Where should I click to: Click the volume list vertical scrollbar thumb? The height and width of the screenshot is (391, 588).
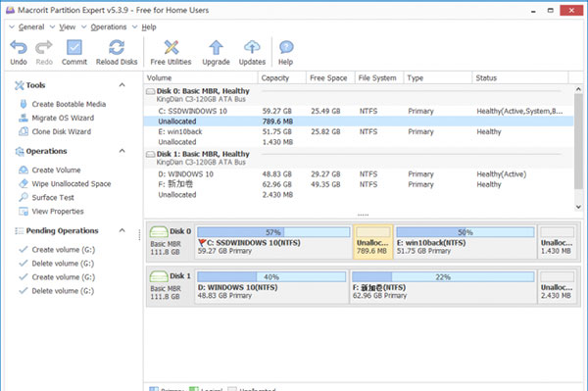point(578,142)
